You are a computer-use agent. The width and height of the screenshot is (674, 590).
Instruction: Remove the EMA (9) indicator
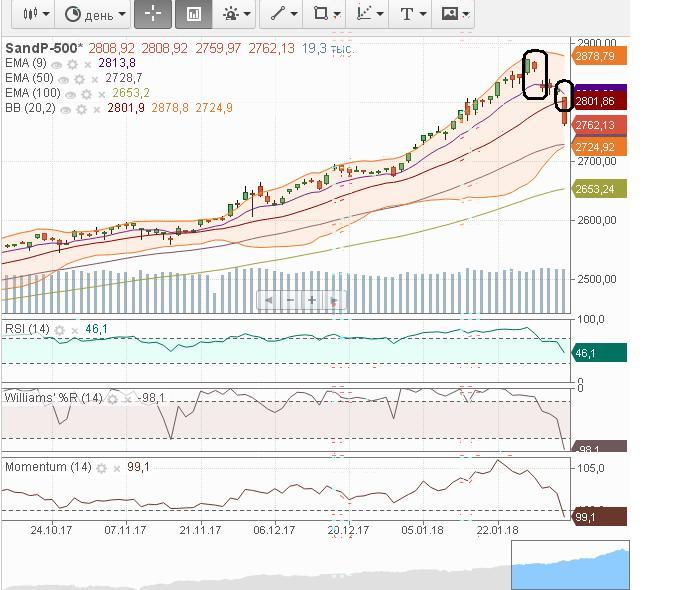(x=88, y=65)
